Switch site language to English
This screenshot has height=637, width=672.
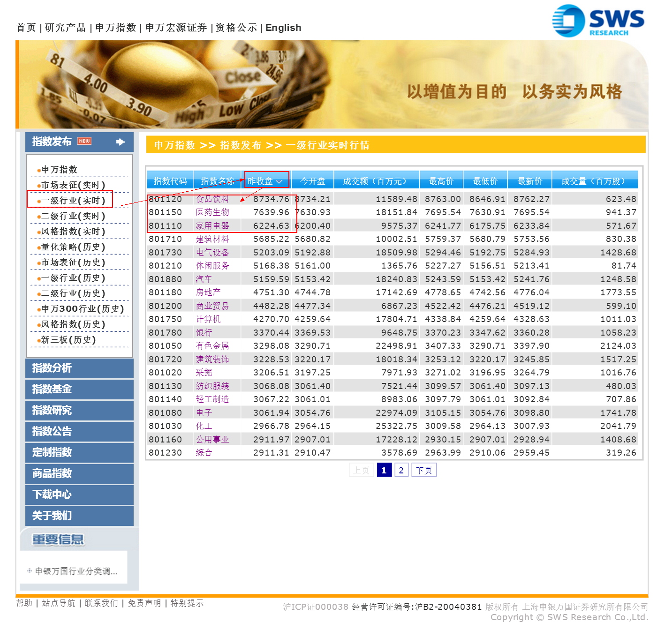(283, 28)
